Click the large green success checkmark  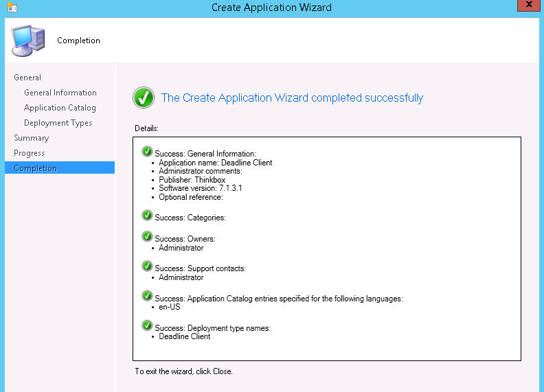click(144, 97)
